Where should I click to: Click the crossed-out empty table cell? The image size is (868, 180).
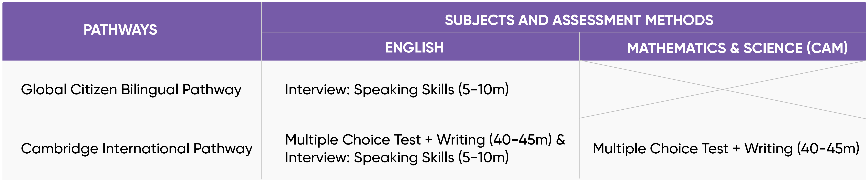[722, 90]
